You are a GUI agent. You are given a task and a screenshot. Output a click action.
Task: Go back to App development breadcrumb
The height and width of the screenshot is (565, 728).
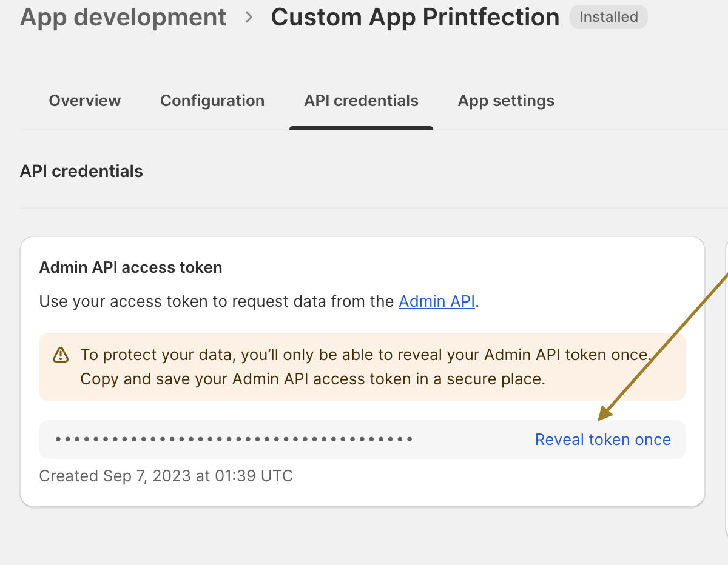click(x=123, y=18)
